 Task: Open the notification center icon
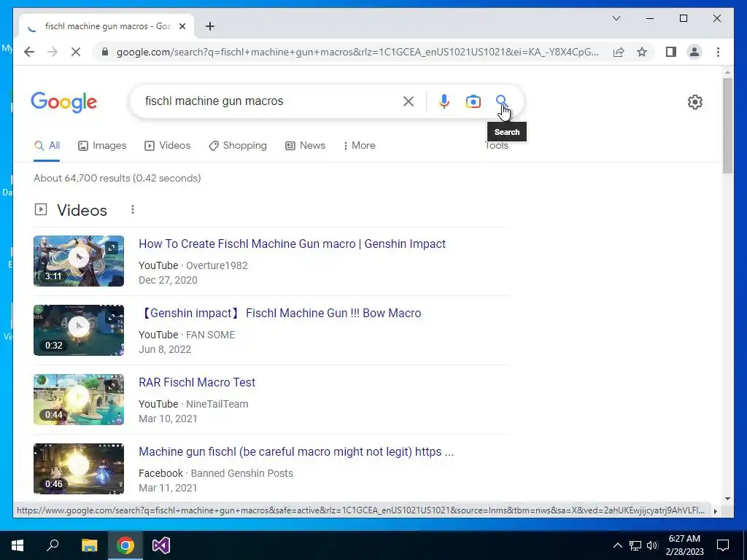(723, 545)
